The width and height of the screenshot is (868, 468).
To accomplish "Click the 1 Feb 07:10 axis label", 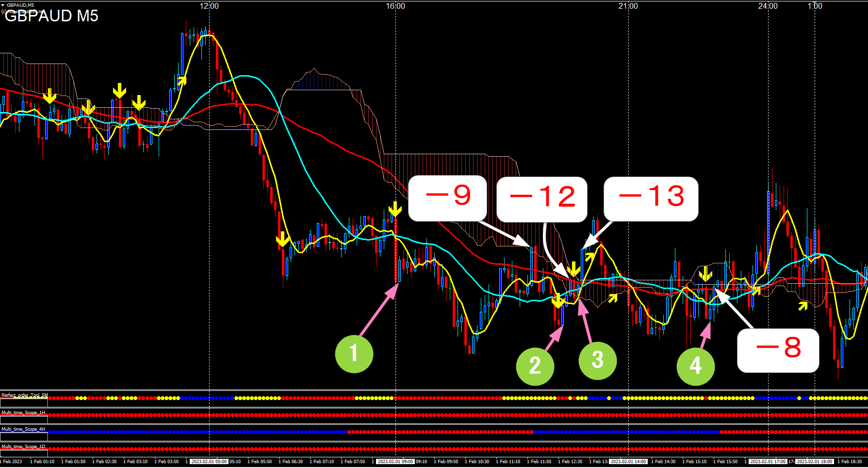I will (x=322, y=462).
